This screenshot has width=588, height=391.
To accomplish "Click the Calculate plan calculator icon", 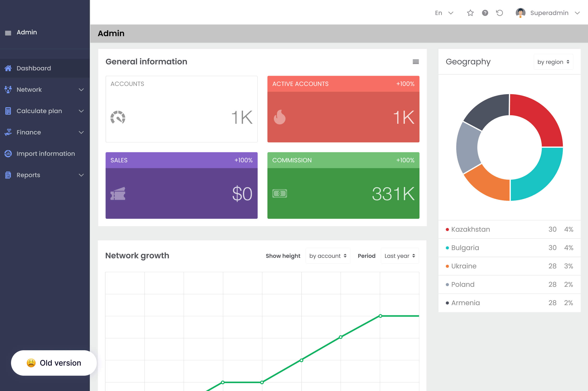I will coord(8,111).
